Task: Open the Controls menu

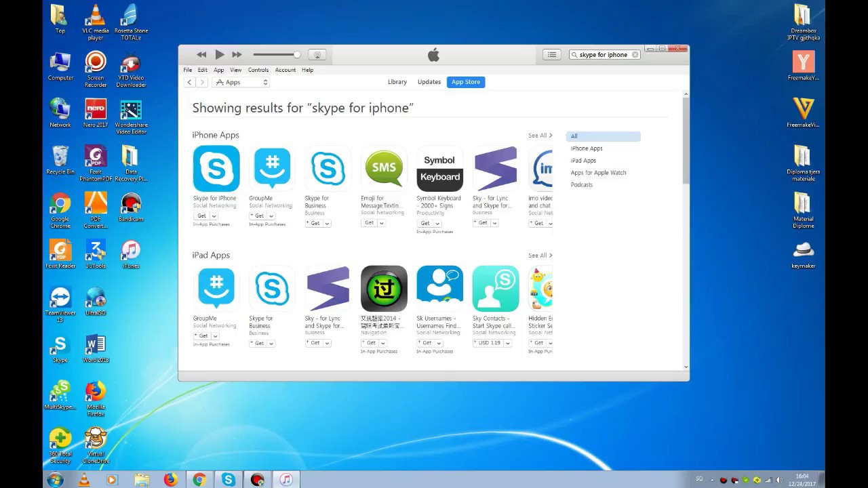Action: pos(258,70)
